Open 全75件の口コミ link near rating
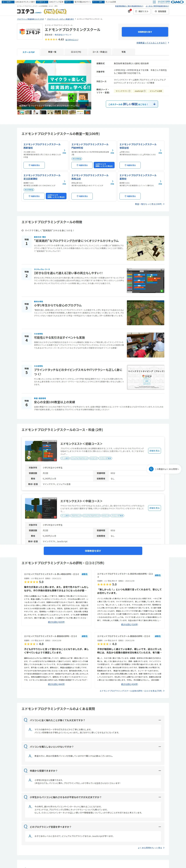186x868 pixels. tap(72, 40)
